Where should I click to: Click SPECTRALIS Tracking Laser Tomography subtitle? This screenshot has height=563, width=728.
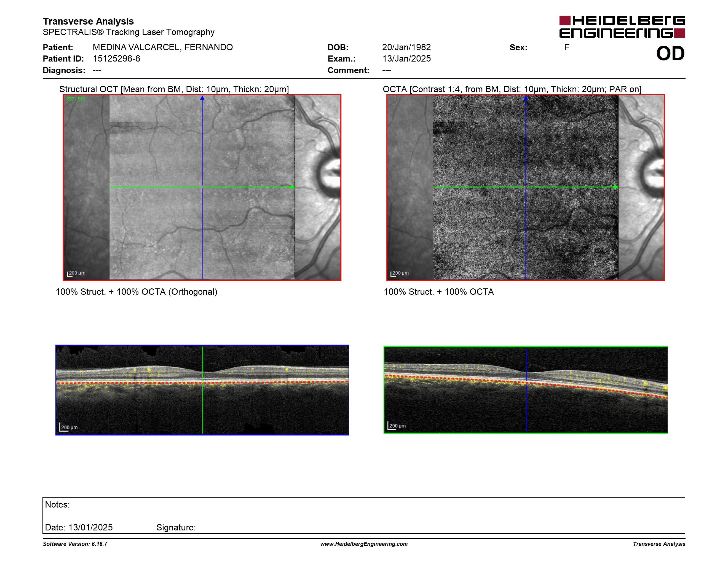pyautogui.click(x=129, y=32)
